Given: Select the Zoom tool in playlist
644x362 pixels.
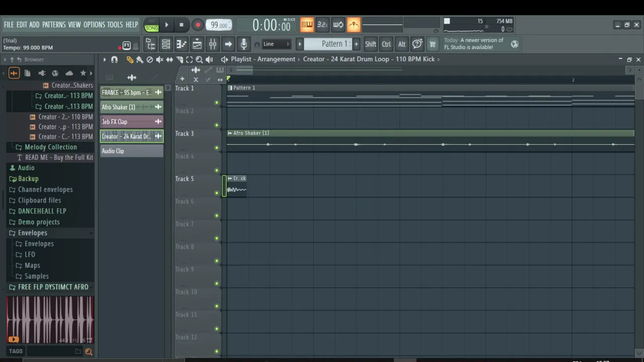Looking at the screenshot, I should (199, 59).
